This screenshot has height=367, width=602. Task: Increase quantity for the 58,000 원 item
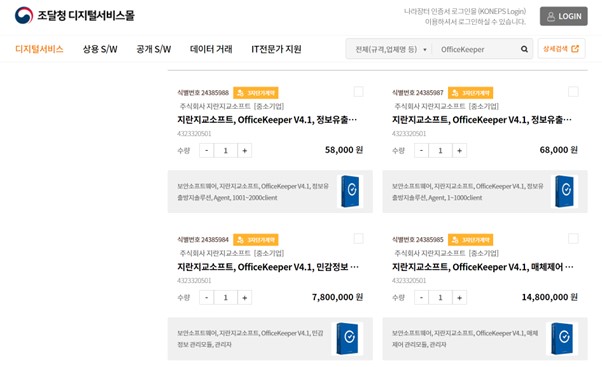(x=245, y=150)
